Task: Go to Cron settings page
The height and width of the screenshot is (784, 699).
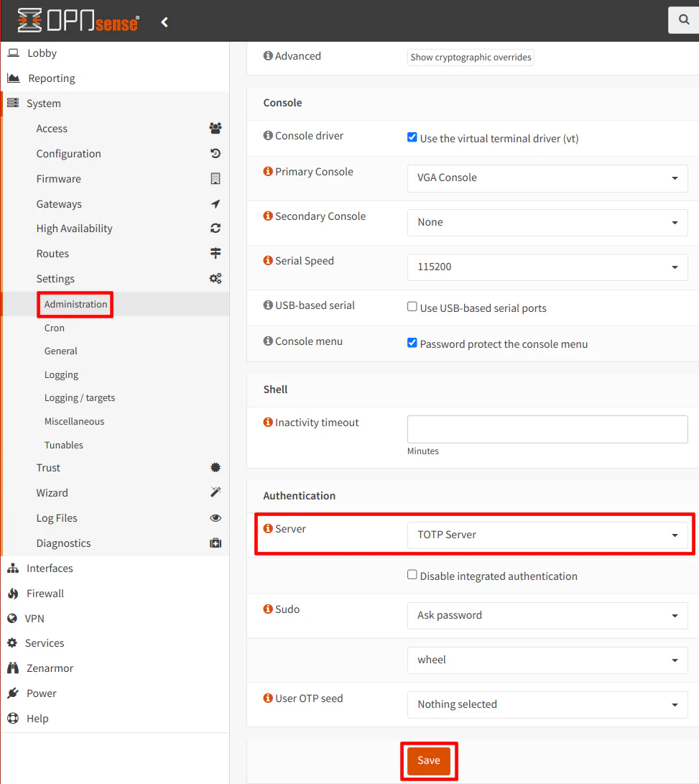Action: [55, 328]
